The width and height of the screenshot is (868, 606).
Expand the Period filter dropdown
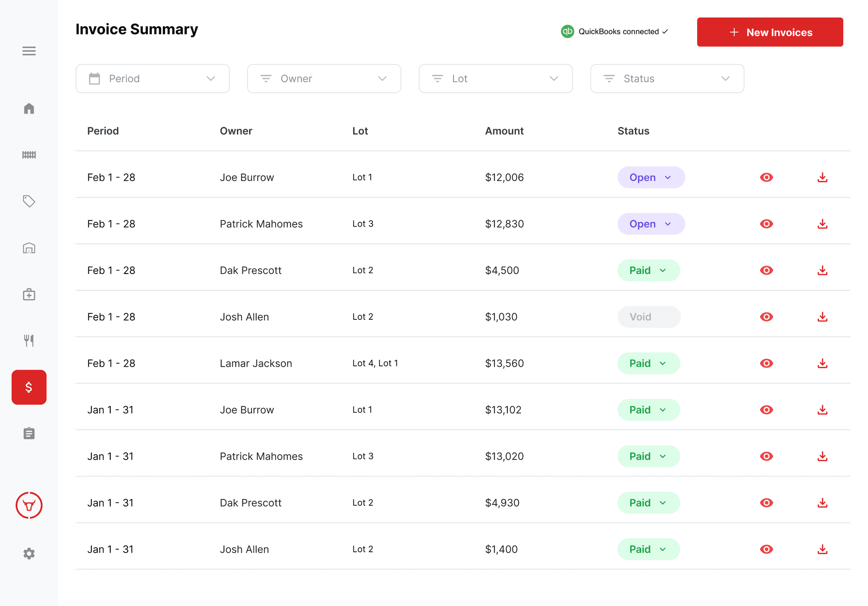153,79
